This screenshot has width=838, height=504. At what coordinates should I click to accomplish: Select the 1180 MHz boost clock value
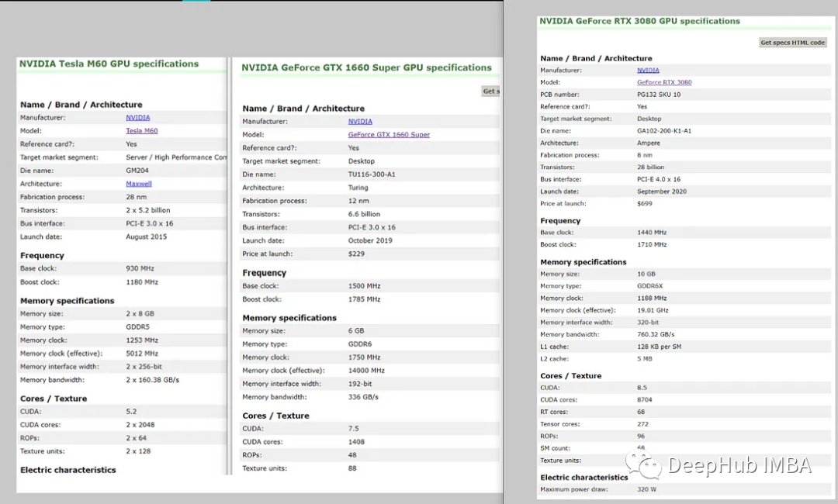click(x=142, y=282)
